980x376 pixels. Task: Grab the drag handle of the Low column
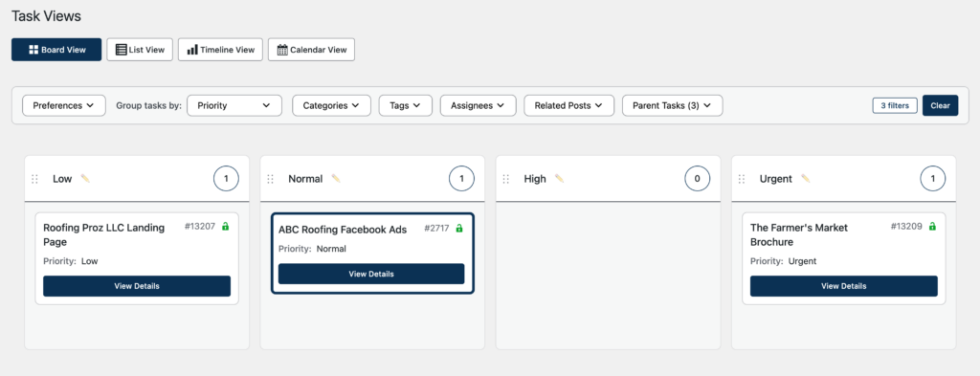tap(35, 179)
